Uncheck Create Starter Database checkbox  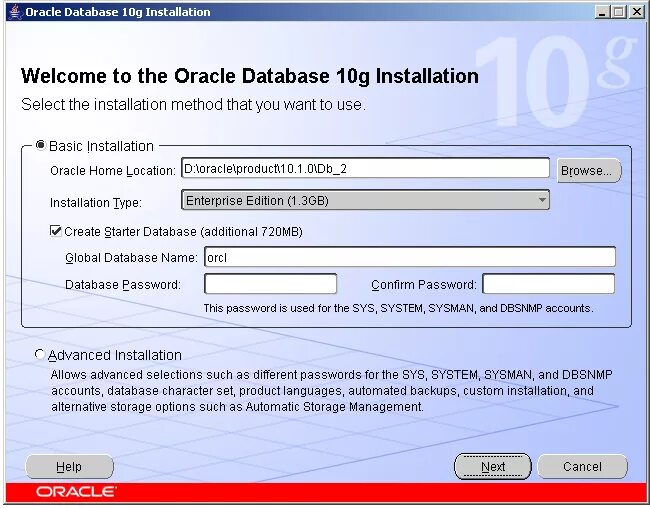point(56,231)
